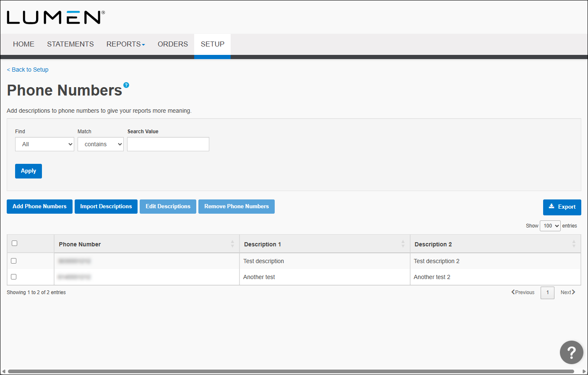Go to the Next page

(567, 292)
